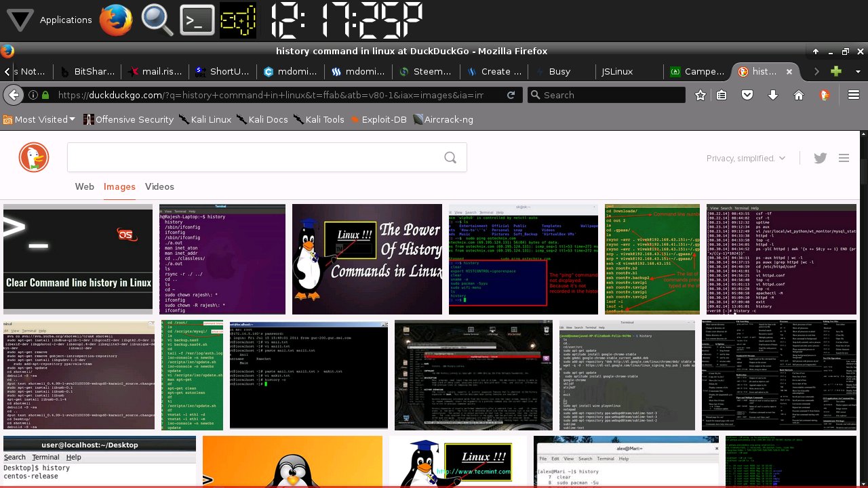Switch to the Web results tab
This screenshot has height=488, width=868.
click(x=84, y=186)
